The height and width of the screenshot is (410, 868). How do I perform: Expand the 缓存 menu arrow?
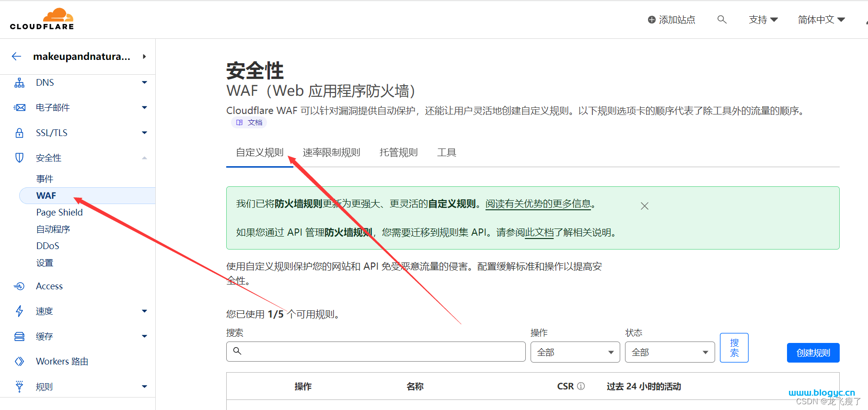144,336
